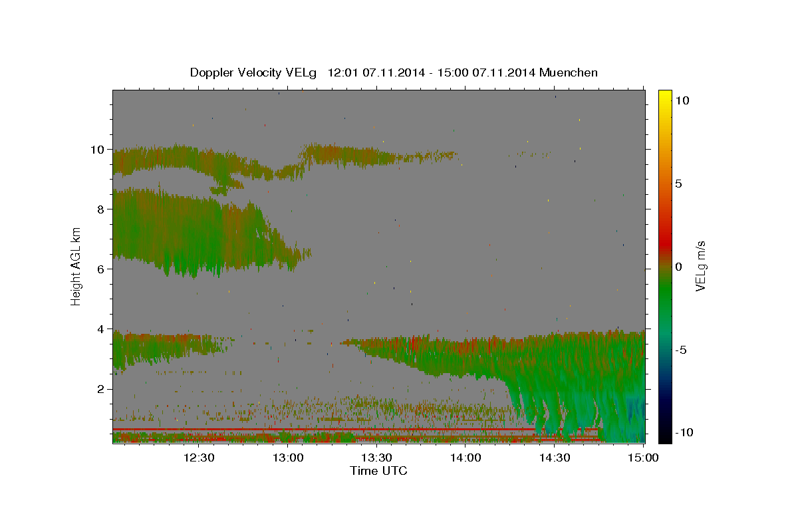798x532 pixels.
Task: Click the "Time UTC" axis label
Action: 378,471
